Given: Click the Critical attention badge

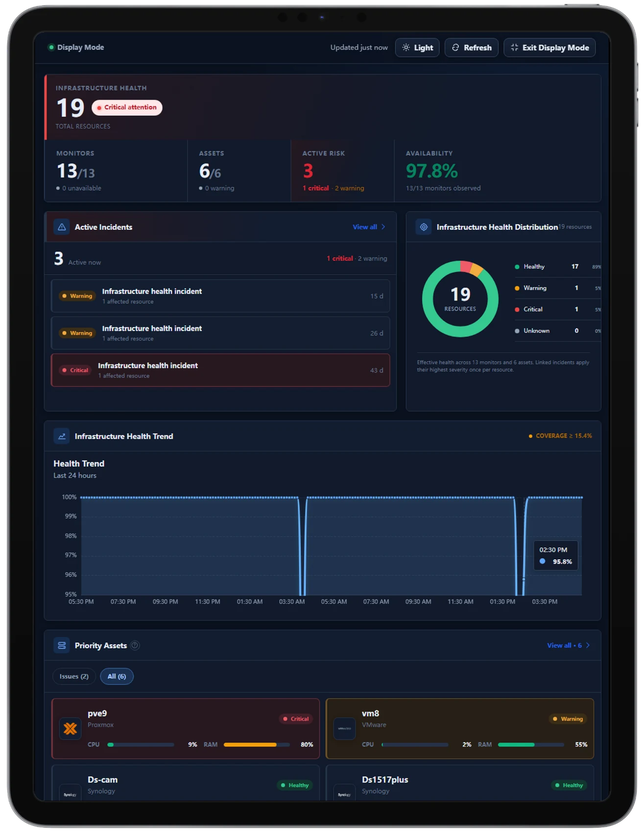Looking at the screenshot, I should (x=127, y=107).
